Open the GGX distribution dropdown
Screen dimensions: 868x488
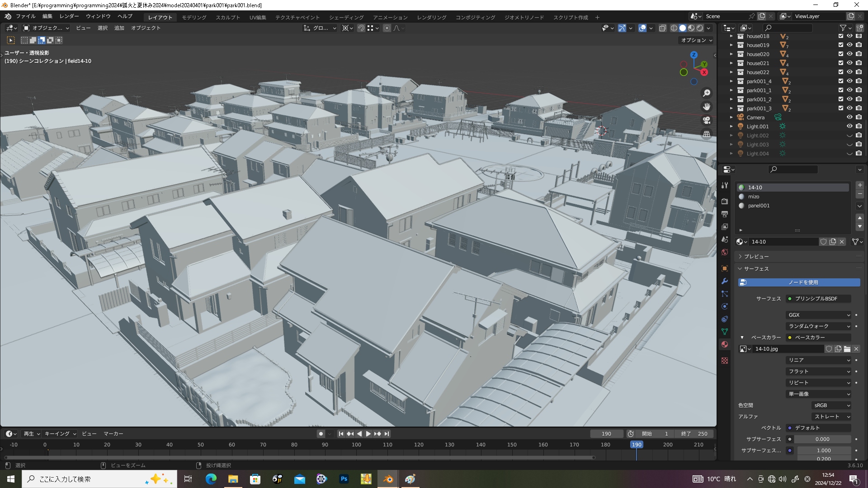(x=819, y=315)
